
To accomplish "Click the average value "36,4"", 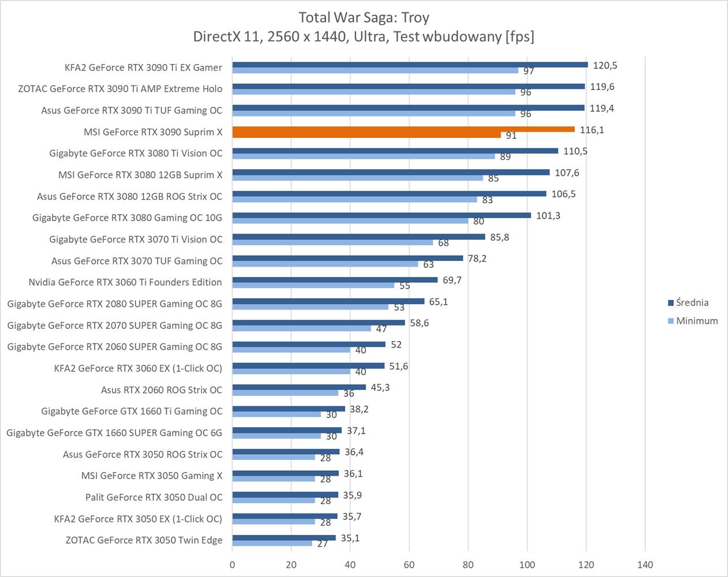I will pyautogui.click(x=354, y=452).
